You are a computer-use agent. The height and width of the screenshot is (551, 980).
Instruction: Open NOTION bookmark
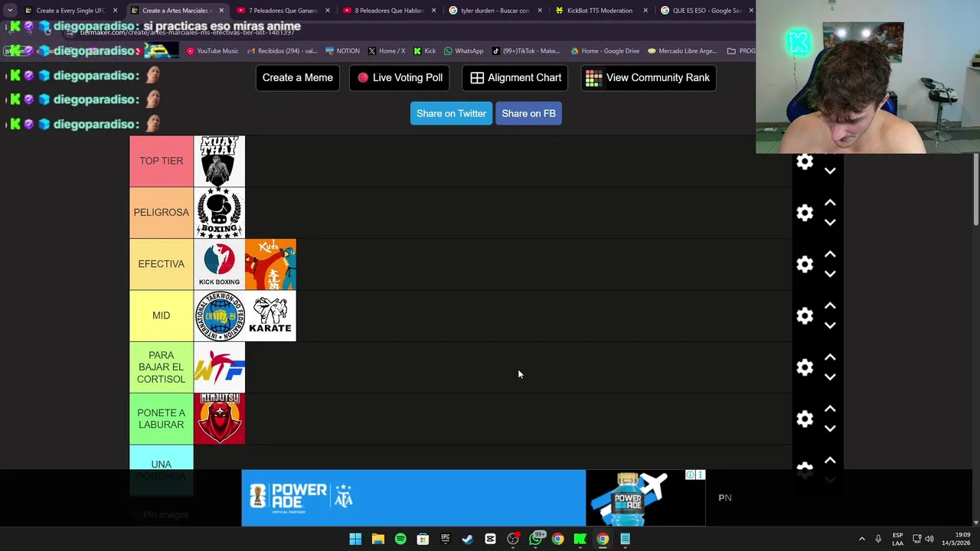[342, 51]
